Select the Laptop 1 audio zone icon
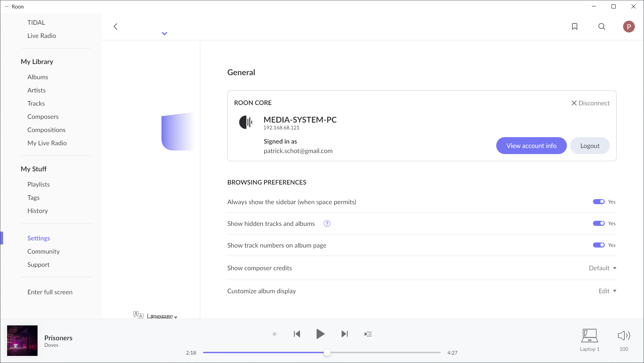 (590, 336)
